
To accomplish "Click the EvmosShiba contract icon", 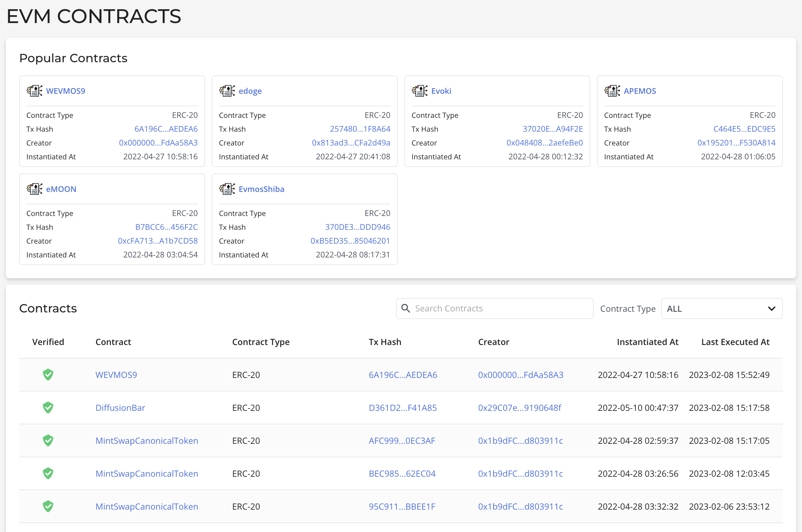I will click(x=227, y=189).
